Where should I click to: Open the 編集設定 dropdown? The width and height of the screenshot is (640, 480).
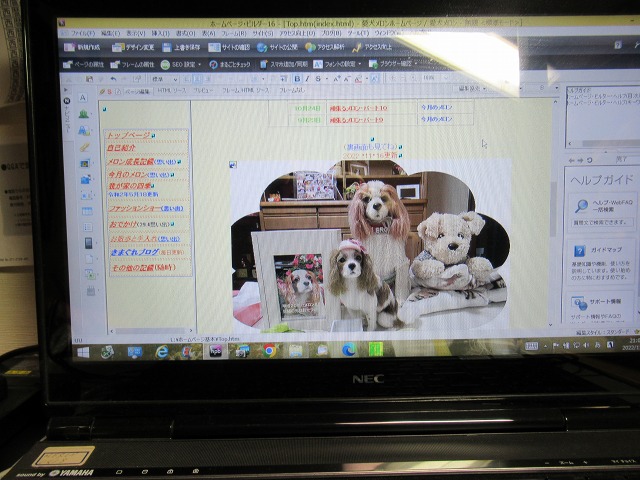[472, 88]
